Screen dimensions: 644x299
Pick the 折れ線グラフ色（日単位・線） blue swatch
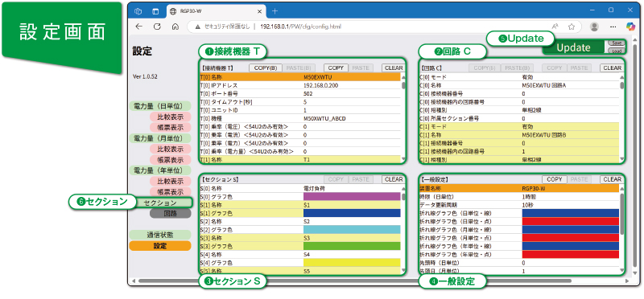(571, 213)
